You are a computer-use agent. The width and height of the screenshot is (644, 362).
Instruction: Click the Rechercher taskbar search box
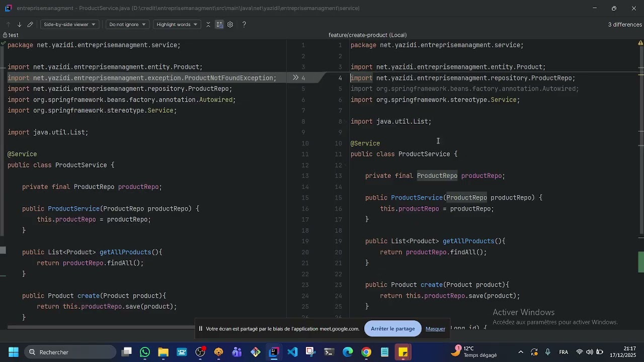tap(70, 352)
